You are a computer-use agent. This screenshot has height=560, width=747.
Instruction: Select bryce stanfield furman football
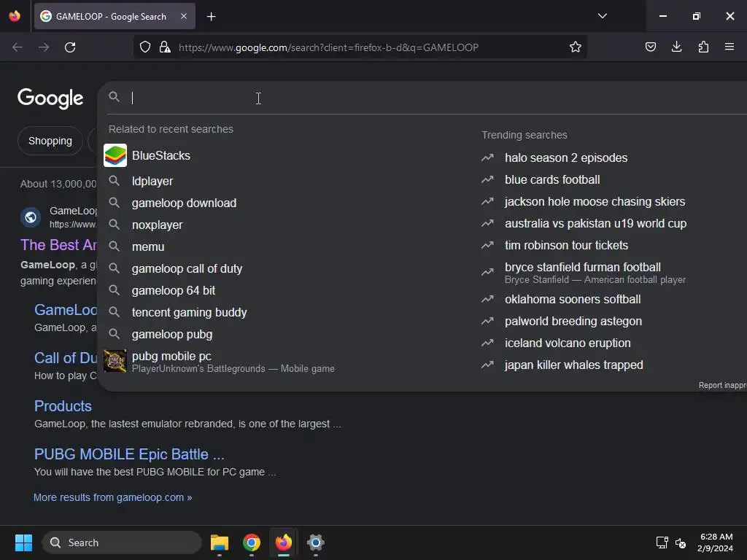point(583,267)
